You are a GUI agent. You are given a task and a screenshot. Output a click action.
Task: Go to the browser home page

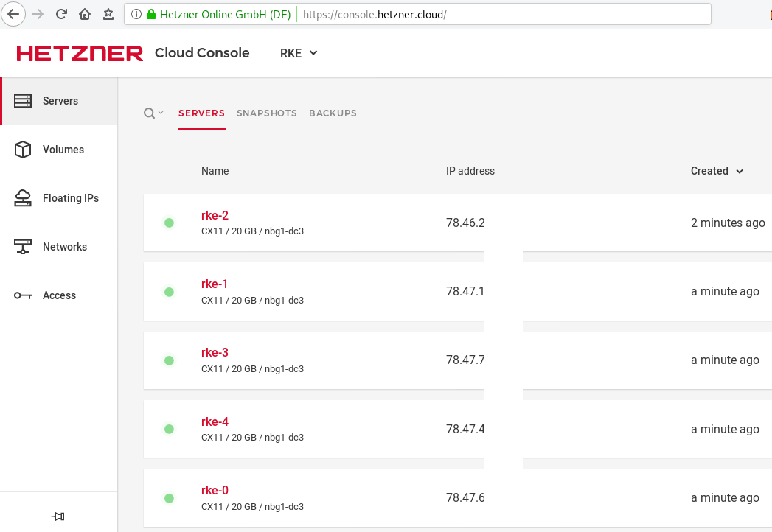85,14
